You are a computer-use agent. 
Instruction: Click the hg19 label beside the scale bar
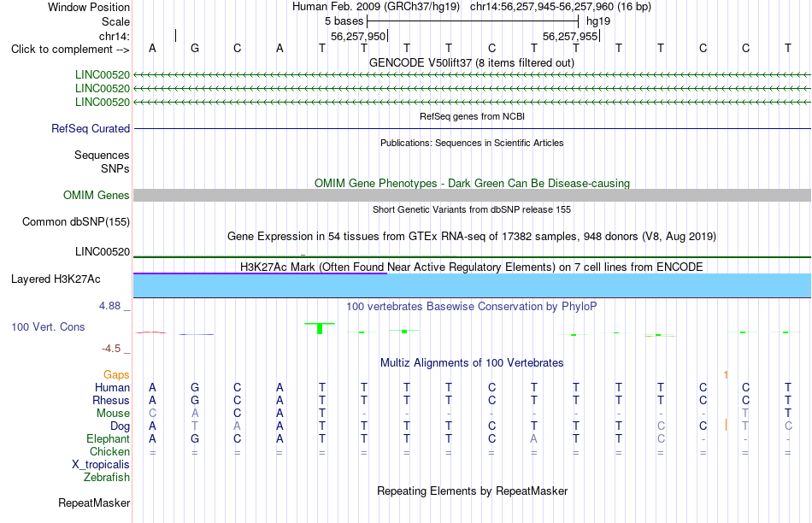(598, 21)
